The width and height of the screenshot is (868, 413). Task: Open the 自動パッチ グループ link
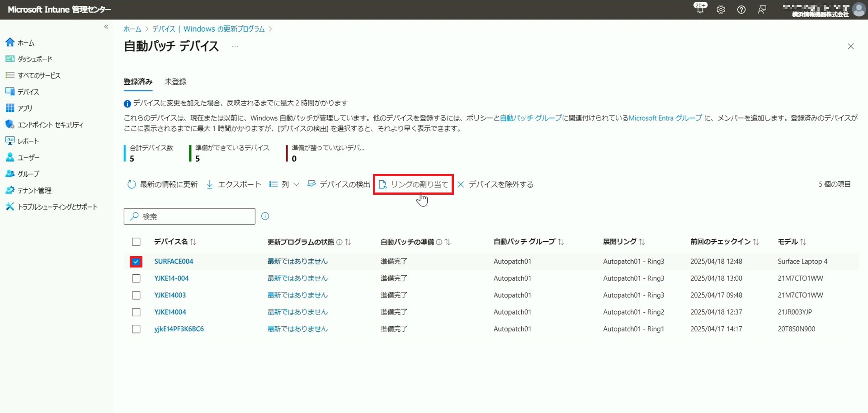(531, 118)
